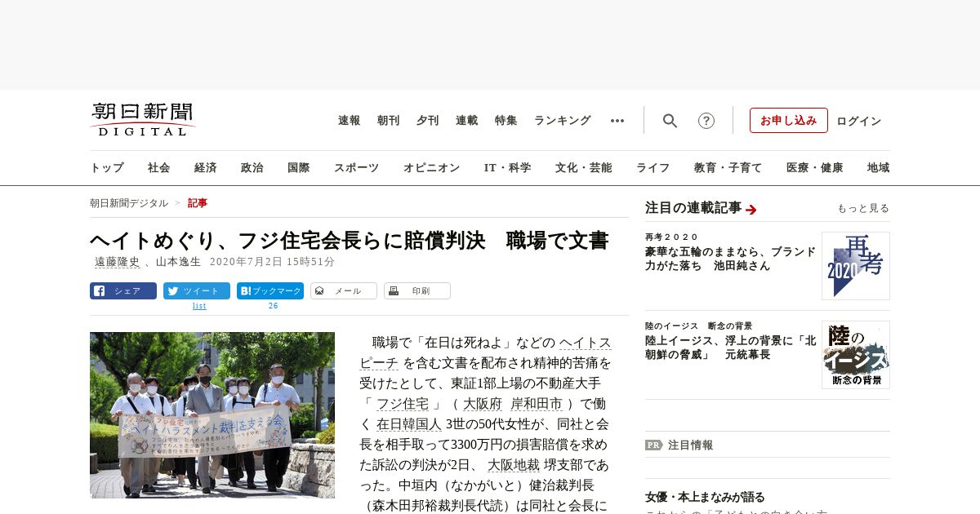The height and width of the screenshot is (514, 980).
Task: Select the 文化・芸能 category tab
Action: 584,168
